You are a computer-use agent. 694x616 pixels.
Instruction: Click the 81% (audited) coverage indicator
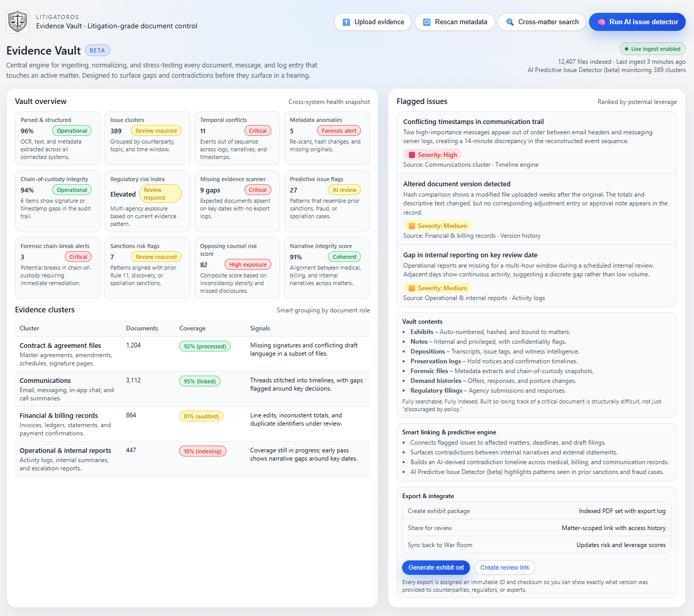point(201,416)
